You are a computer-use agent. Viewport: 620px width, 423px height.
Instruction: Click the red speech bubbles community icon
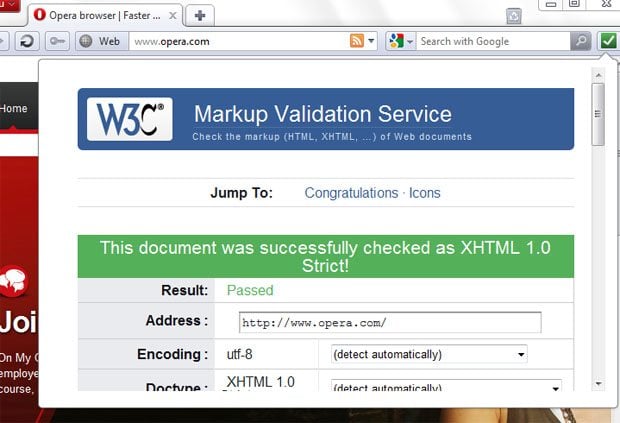tap(13, 281)
